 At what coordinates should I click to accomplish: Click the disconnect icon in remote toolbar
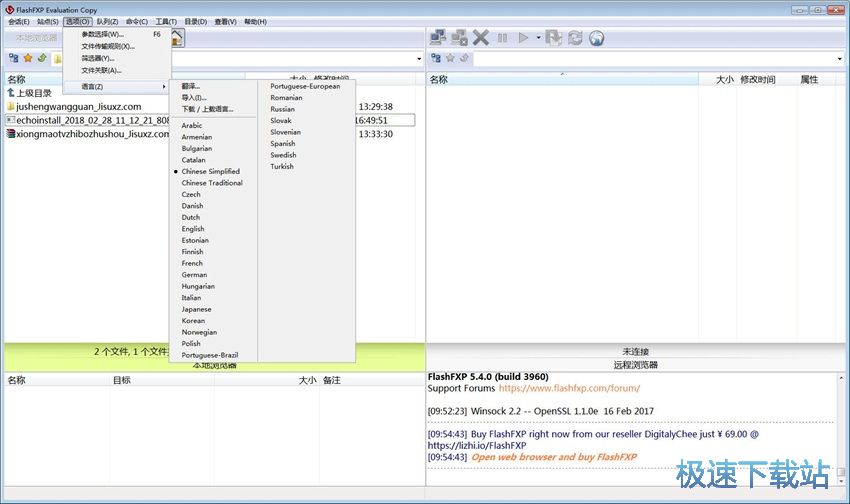(459, 37)
